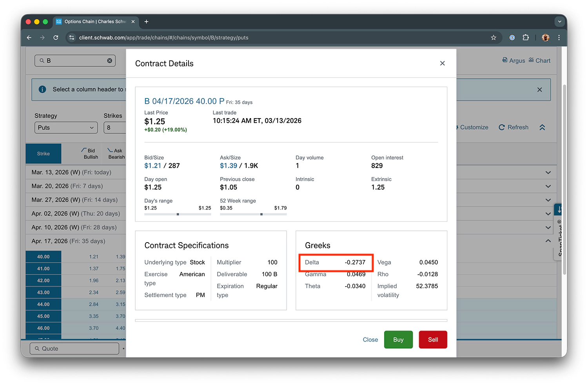The image size is (588, 385).
Task: Click the 46.00 strike cell
Action: (44, 328)
